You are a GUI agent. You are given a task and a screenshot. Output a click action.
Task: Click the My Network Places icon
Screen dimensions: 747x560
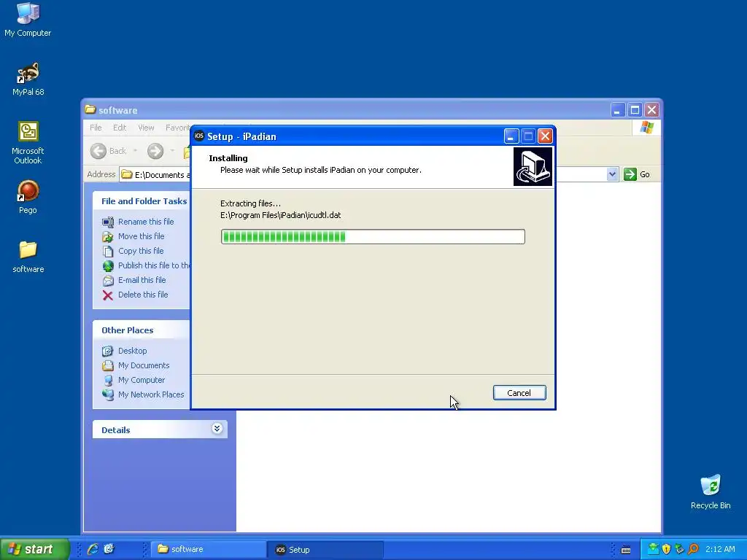(108, 394)
